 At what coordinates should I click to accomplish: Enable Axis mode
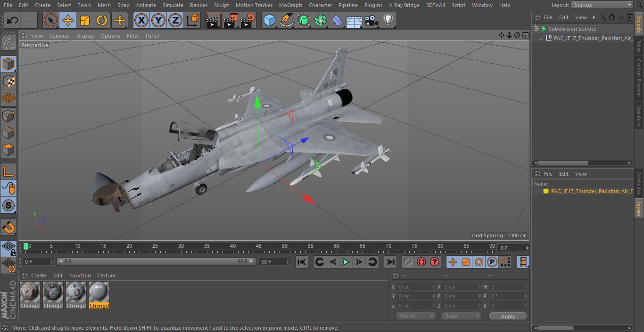pyautogui.click(x=8, y=171)
